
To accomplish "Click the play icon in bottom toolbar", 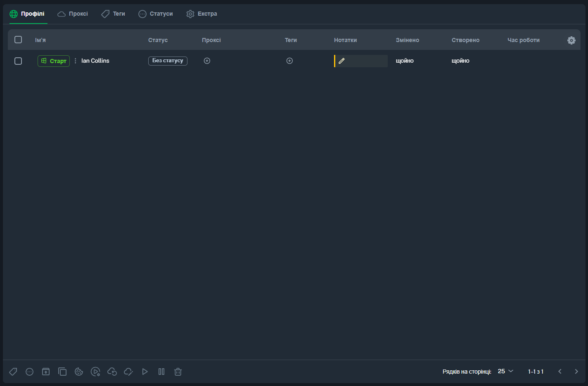I will coord(145,372).
